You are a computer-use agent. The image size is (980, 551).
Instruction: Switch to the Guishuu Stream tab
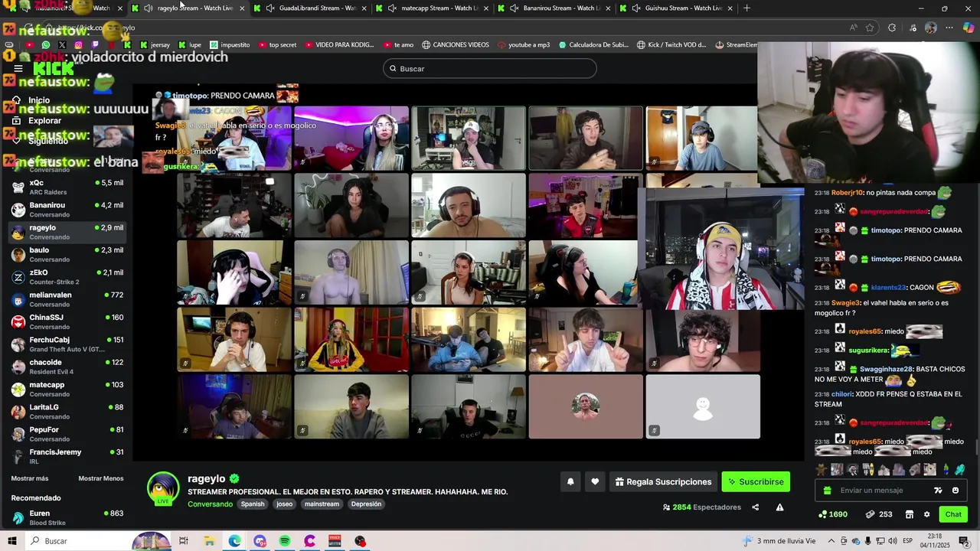[677, 8]
